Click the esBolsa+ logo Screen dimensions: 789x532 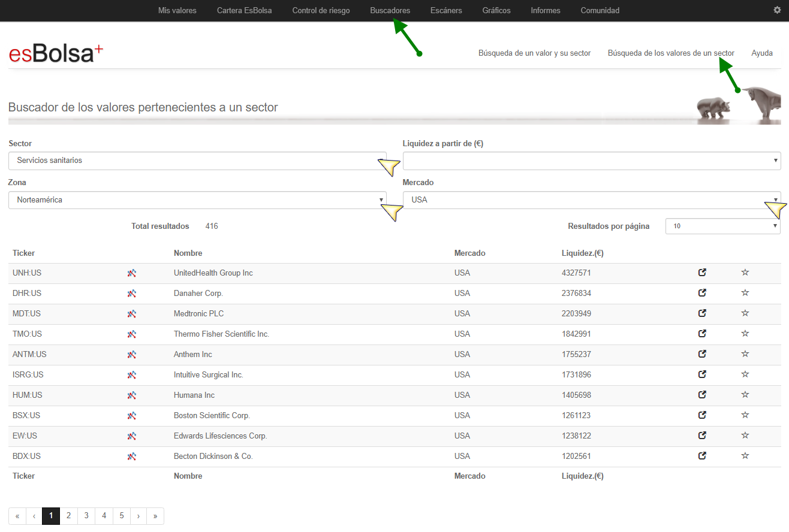(x=56, y=53)
